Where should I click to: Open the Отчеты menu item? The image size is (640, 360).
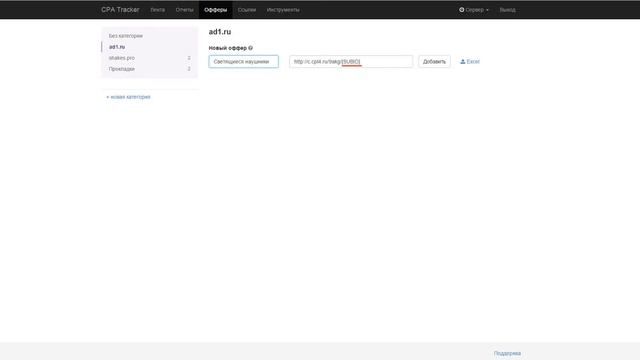pyautogui.click(x=184, y=10)
